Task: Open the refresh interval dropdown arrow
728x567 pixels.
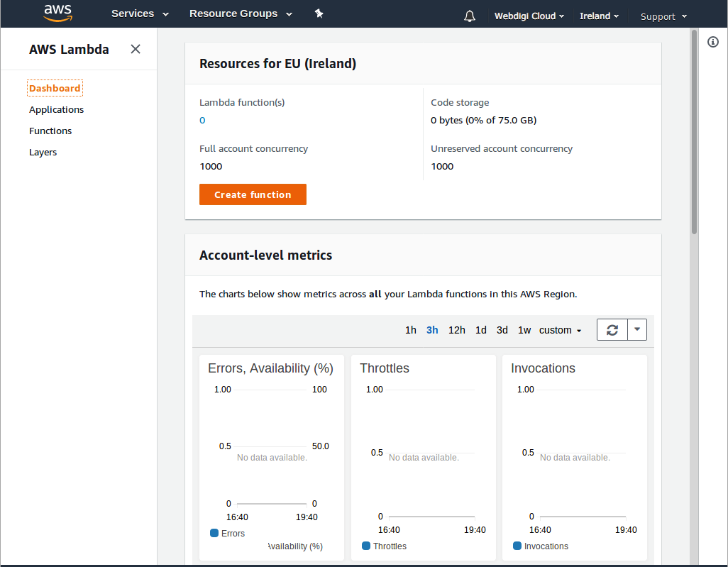Action: (637, 330)
